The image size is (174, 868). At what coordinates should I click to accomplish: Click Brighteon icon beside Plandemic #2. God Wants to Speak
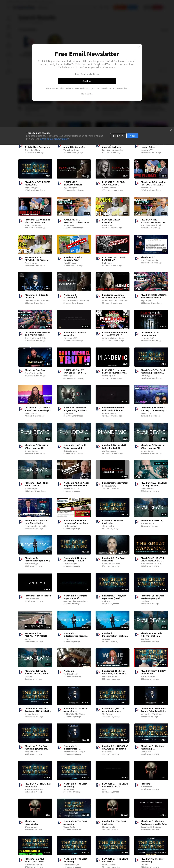(x=59, y=484)
